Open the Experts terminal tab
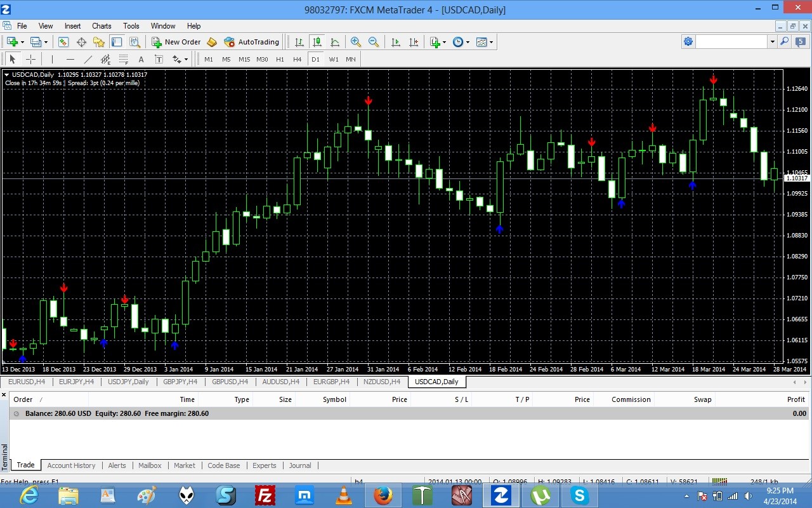 tap(265, 465)
